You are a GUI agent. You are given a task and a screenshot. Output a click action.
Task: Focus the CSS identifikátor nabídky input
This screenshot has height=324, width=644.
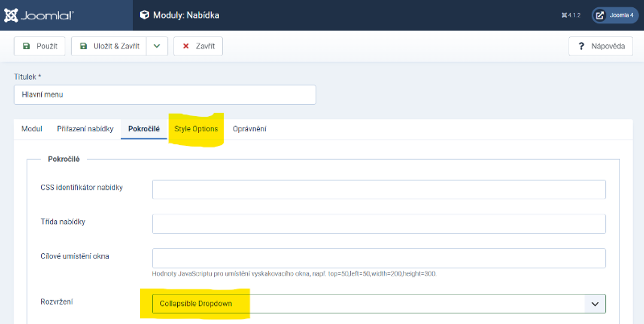pos(378,189)
